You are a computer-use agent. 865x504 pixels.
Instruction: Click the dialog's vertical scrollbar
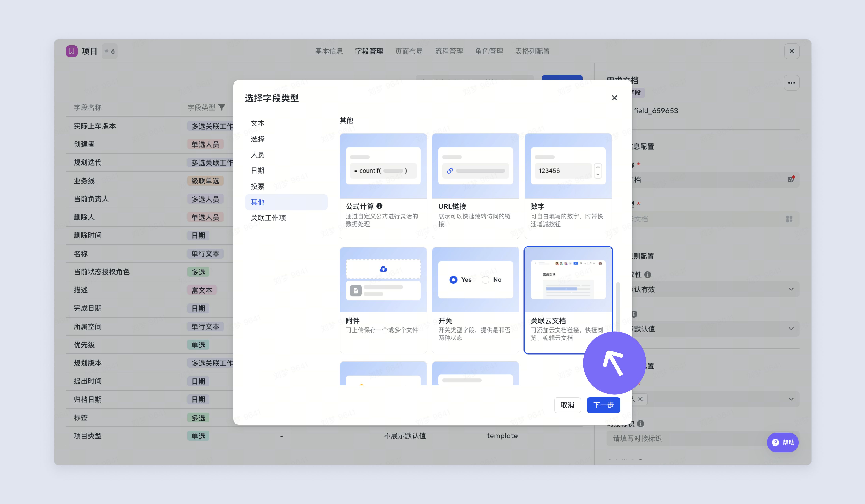click(618, 307)
